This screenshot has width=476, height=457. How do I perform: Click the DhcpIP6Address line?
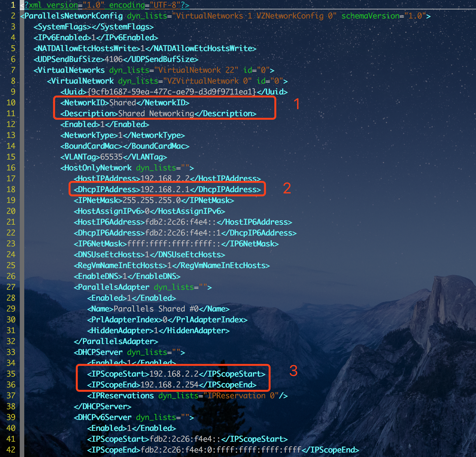click(x=185, y=233)
